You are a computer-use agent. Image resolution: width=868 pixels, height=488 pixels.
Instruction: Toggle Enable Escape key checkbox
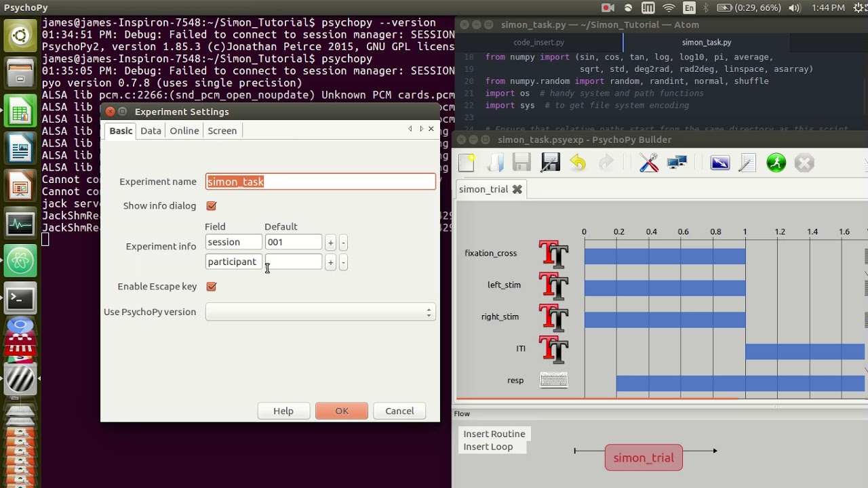[x=212, y=287]
